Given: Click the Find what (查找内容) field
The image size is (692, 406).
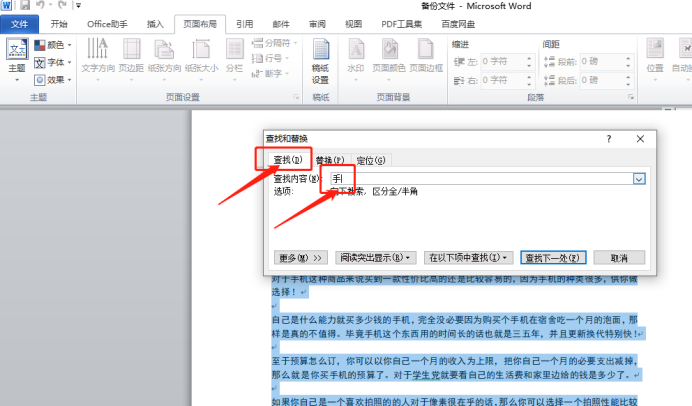Looking at the screenshot, I should [x=481, y=179].
